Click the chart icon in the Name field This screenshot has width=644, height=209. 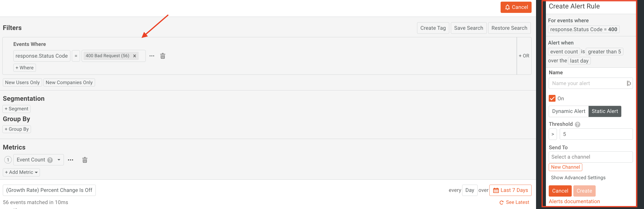coord(629,83)
